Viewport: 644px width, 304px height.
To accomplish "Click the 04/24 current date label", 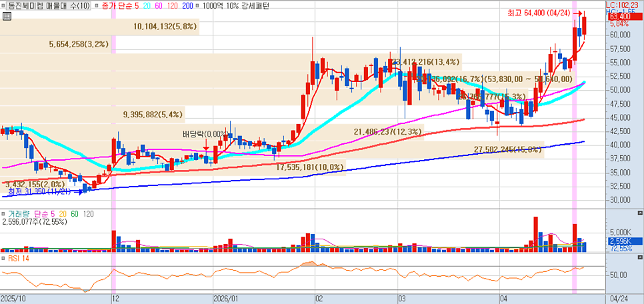I will pos(617,299).
